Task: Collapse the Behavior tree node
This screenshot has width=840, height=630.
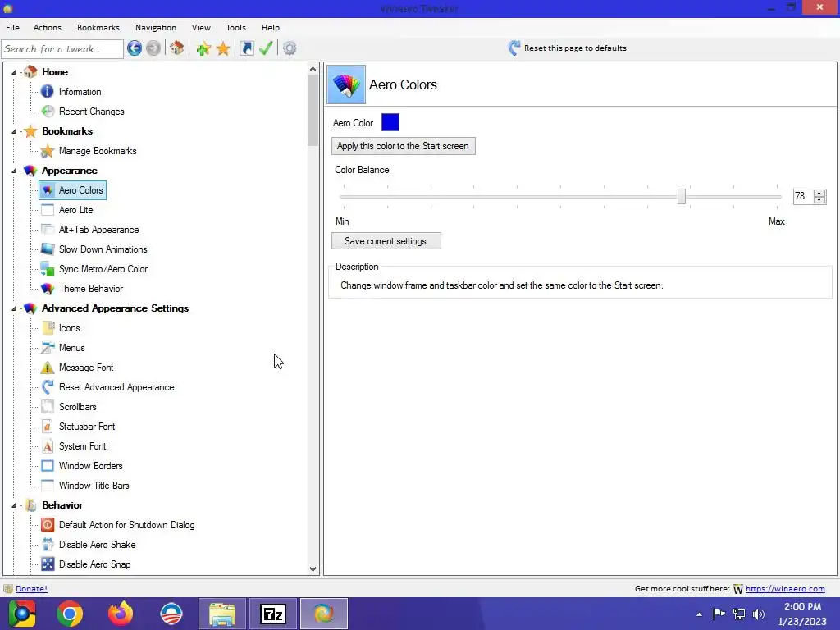Action: [15, 505]
